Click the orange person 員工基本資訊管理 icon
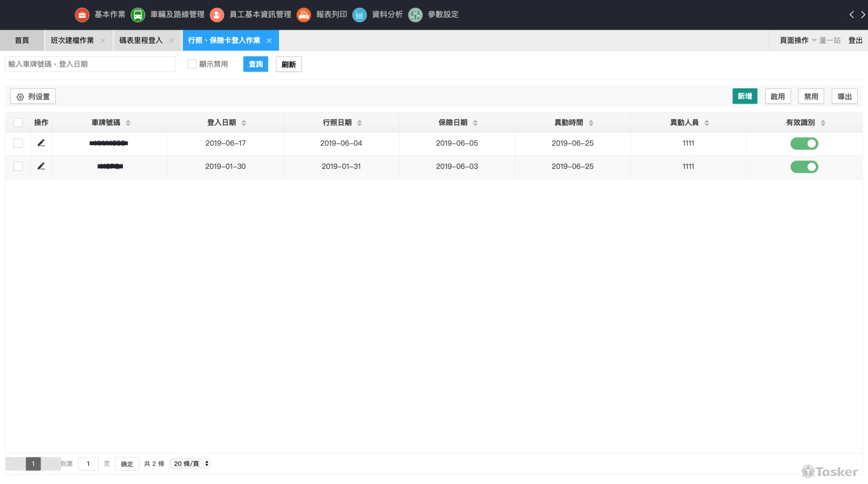 point(217,15)
